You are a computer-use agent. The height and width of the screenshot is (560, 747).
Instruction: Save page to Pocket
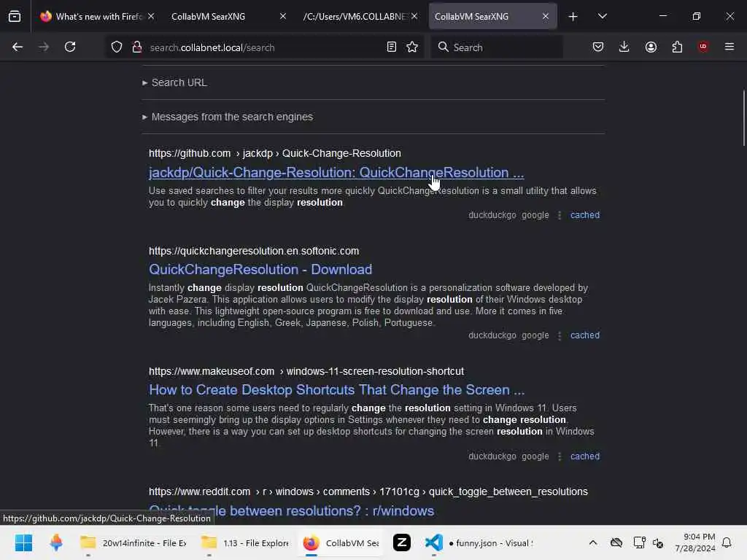click(x=598, y=47)
